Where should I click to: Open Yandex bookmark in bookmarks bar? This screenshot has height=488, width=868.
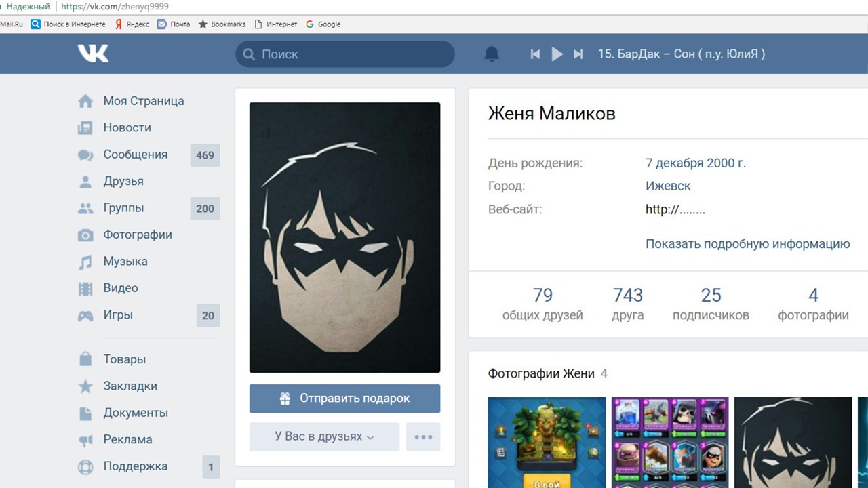(132, 24)
